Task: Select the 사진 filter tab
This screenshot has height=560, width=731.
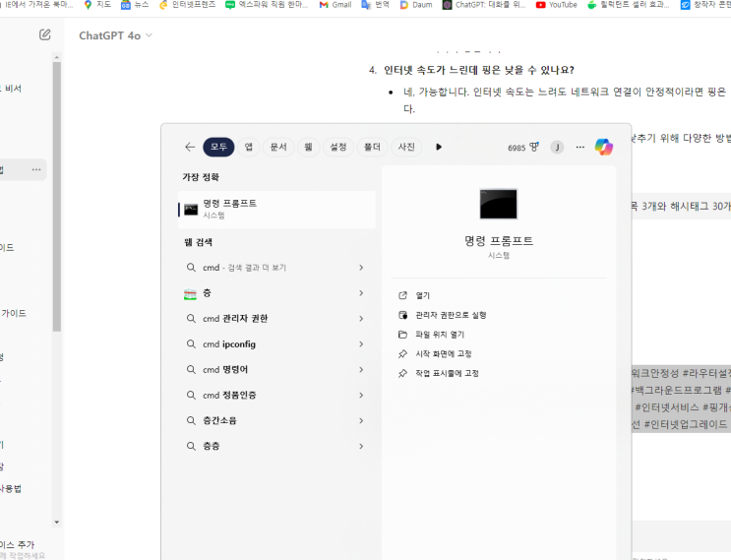Action: [x=406, y=147]
